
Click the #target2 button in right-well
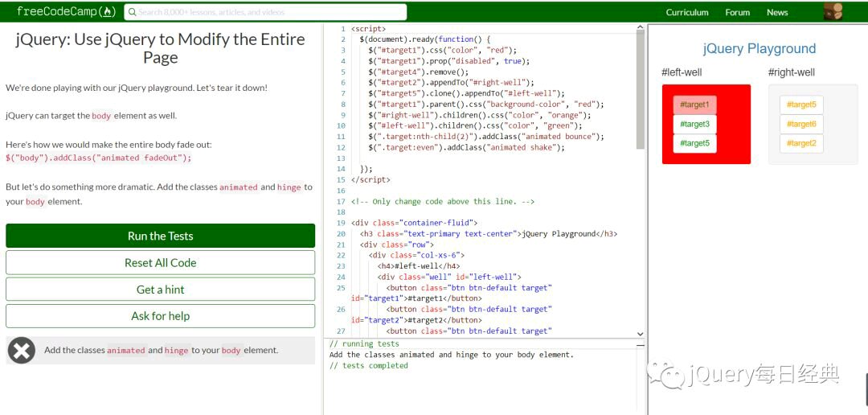coord(801,143)
